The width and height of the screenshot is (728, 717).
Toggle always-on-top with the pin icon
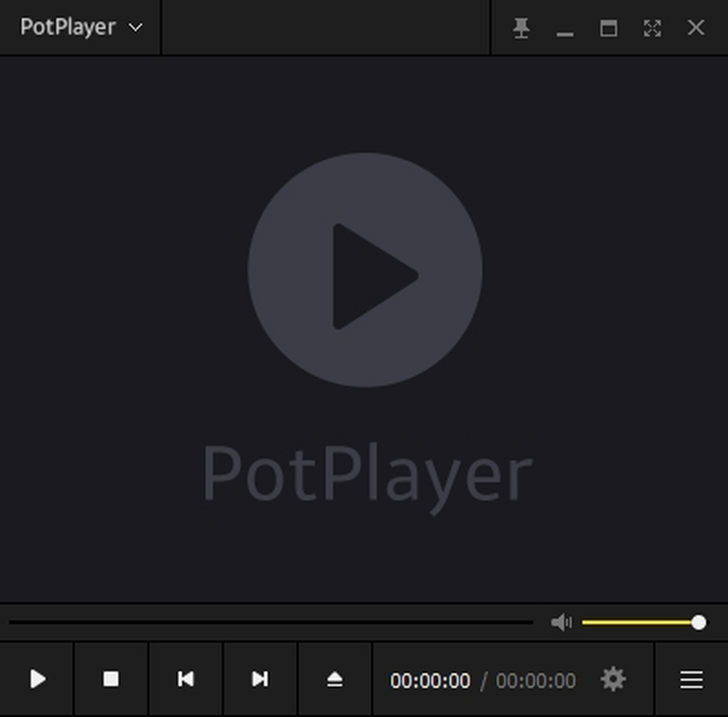coord(521,27)
